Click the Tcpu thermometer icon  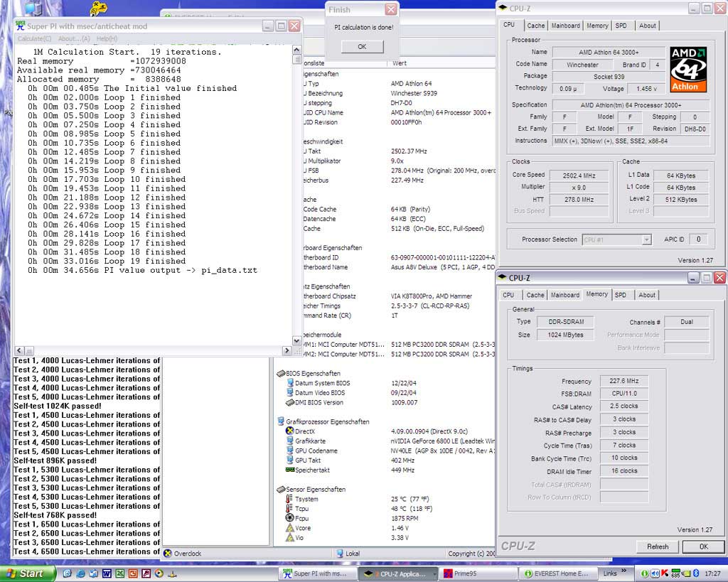click(290, 508)
